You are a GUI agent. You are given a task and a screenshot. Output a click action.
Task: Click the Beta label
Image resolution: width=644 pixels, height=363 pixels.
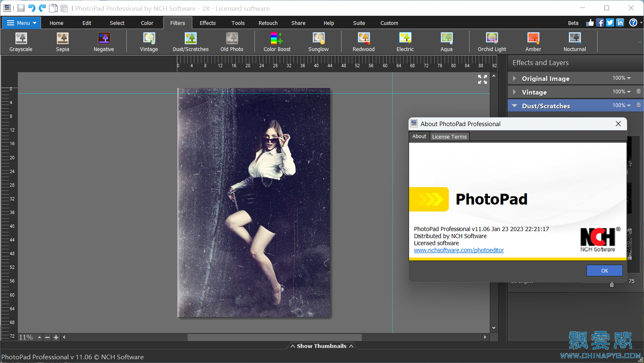[573, 23]
